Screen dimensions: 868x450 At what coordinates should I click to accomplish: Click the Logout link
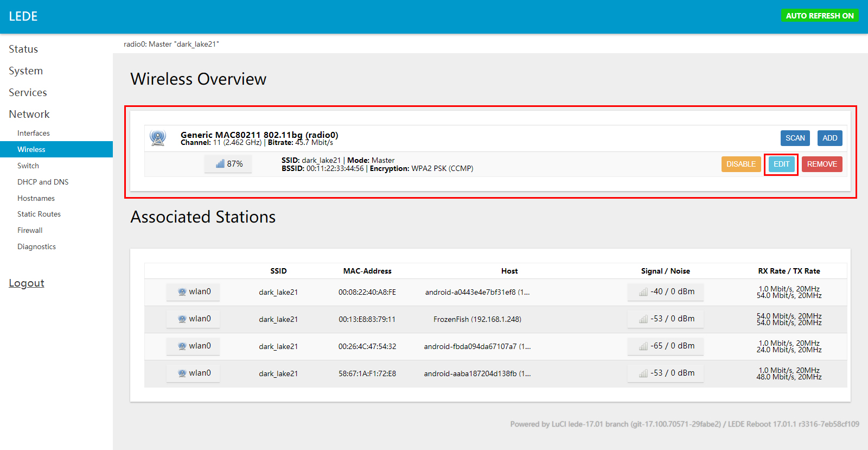pos(27,283)
